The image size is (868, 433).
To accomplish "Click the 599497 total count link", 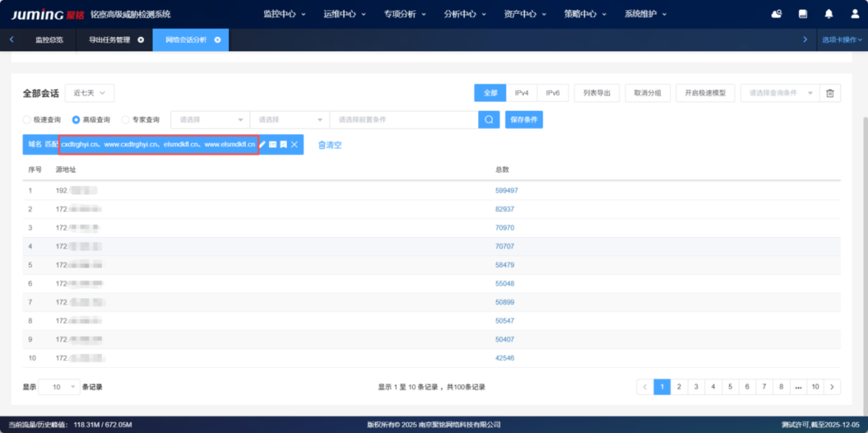I will point(506,190).
